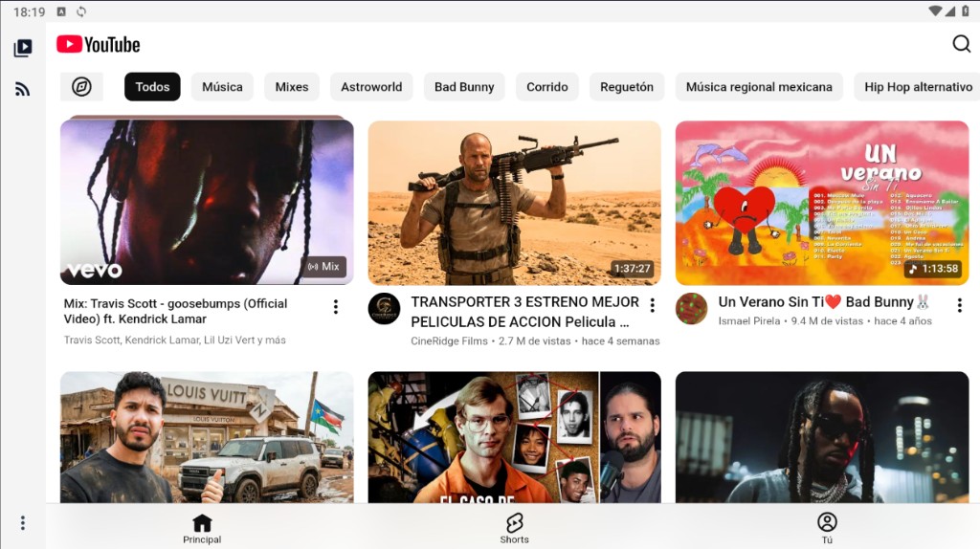Open CineRidge Films channel avatar
The width and height of the screenshot is (980, 549).
point(384,309)
